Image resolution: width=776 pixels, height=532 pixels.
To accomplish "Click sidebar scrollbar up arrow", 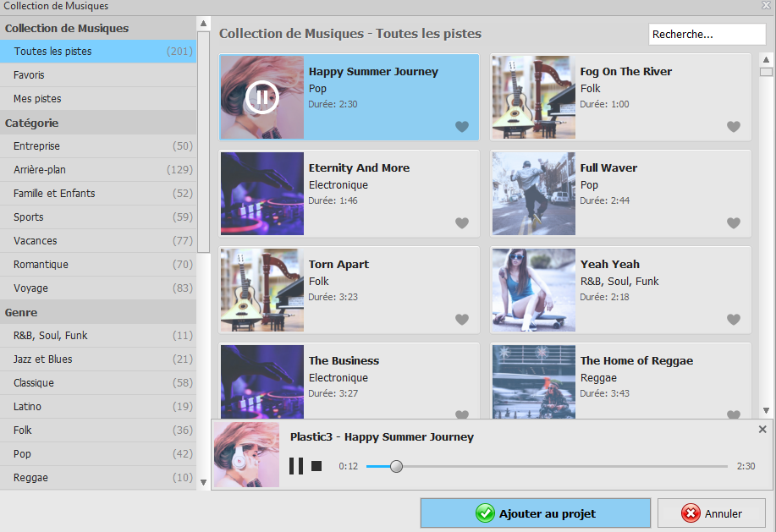I will [203, 23].
